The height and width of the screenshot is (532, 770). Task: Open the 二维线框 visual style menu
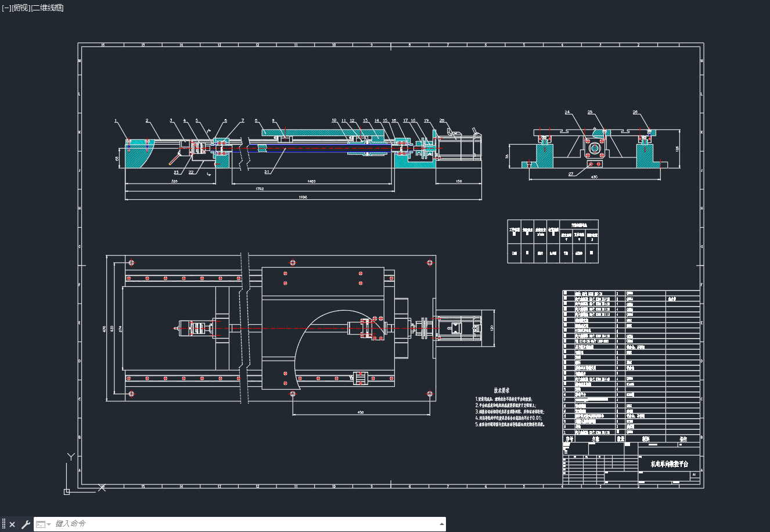pos(47,8)
